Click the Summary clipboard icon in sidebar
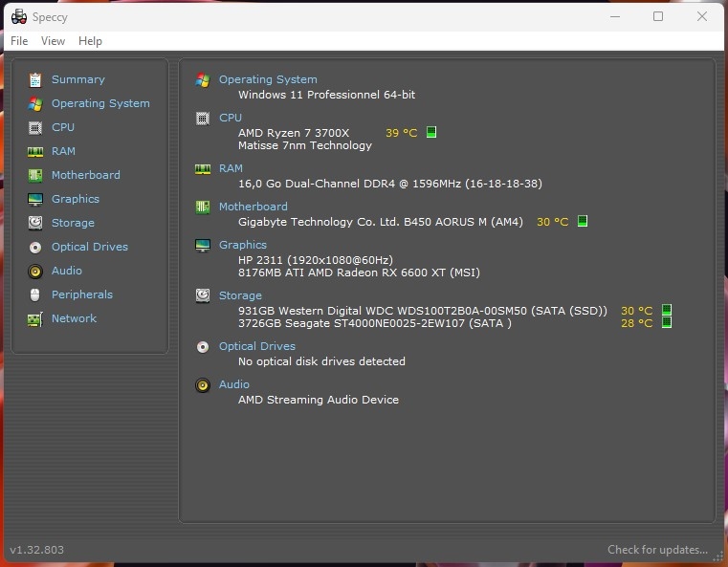This screenshot has height=567, width=728. tap(35, 79)
